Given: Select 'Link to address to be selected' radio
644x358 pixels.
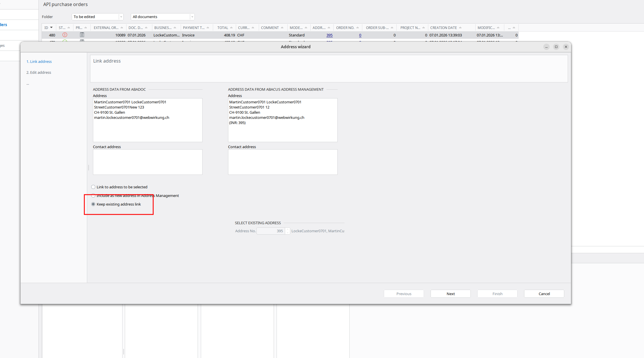Looking at the screenshot, I should click(93, 187).
